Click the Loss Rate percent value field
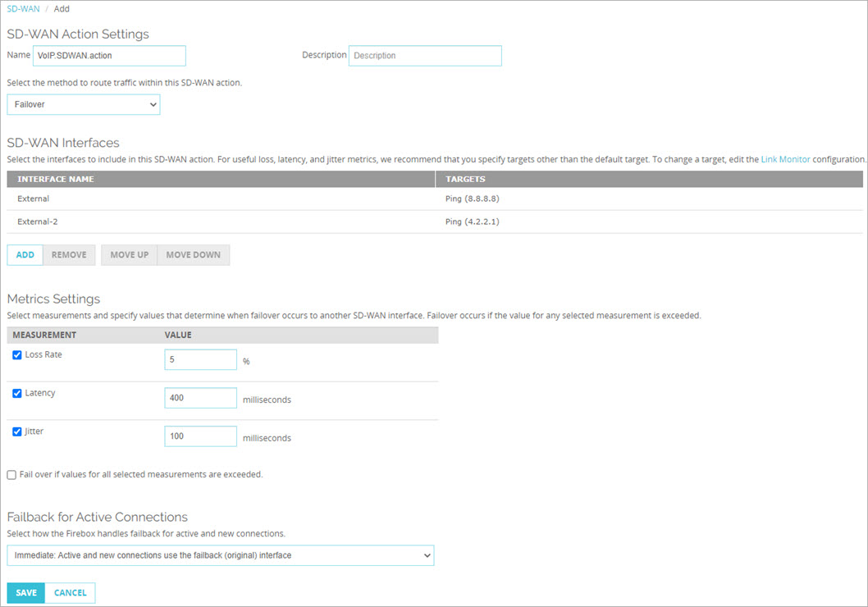The height and width of the screenshot is (607, 868). coord(200,360)
